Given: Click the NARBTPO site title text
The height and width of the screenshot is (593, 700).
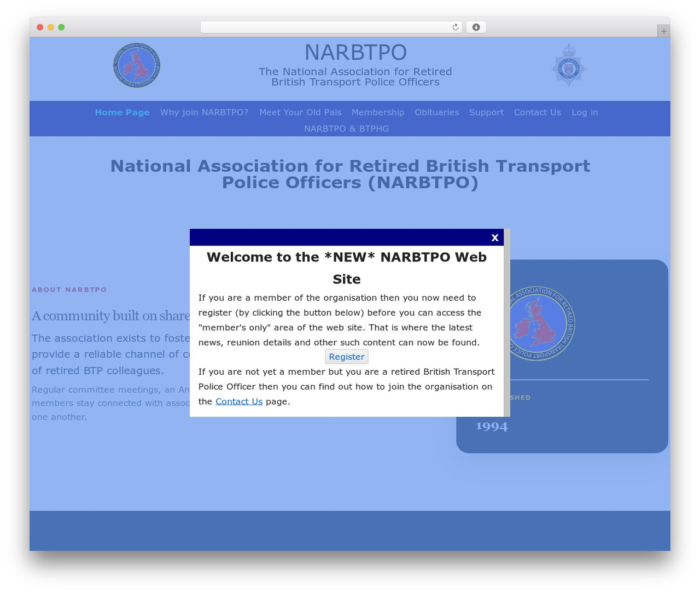Looking at the screenshot, I should coord(355,53).
